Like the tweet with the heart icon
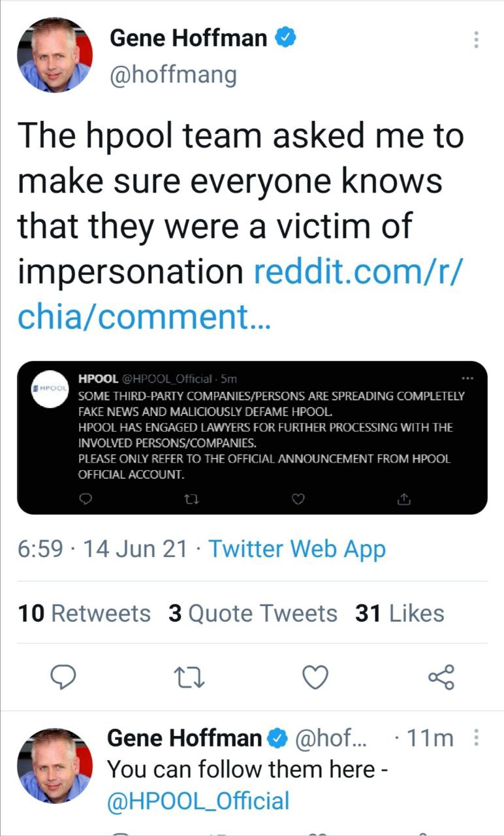 [316, 678]
